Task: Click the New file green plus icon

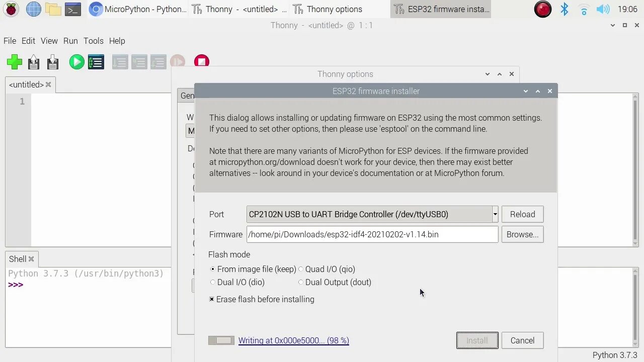Action: [x=15, y=62]
